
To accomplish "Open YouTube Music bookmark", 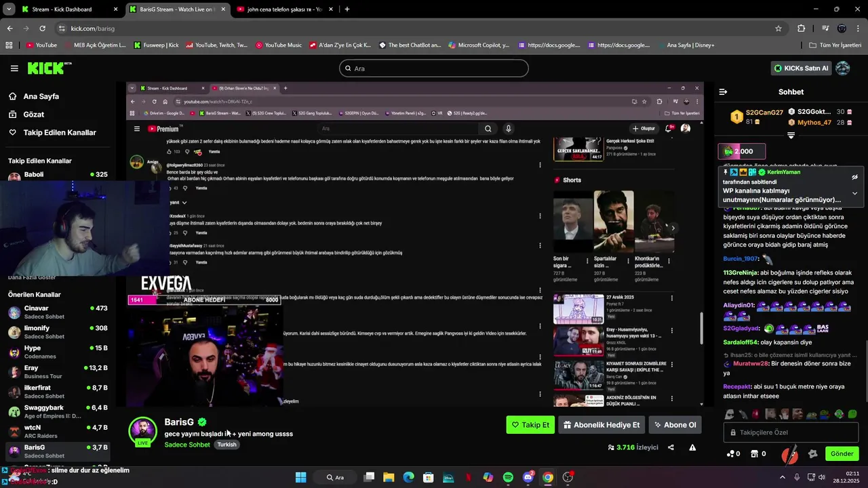I will 279,45.
